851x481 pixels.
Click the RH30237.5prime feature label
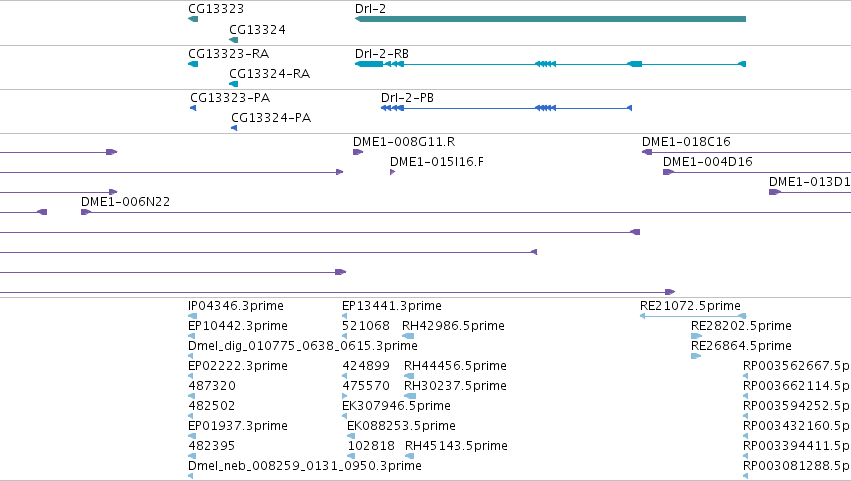[455, 386]
